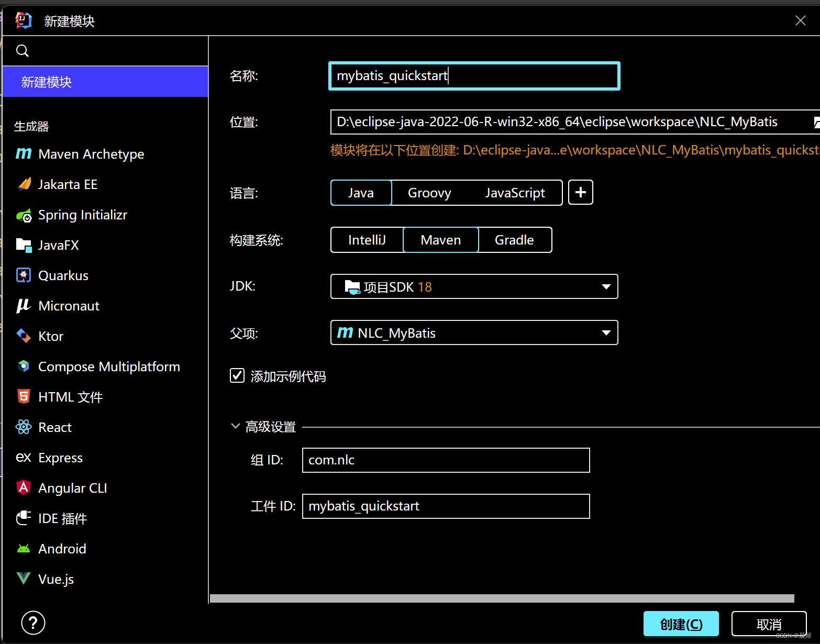Select the Angular CLI icon

pyautogui.click(x=24, y=487)
